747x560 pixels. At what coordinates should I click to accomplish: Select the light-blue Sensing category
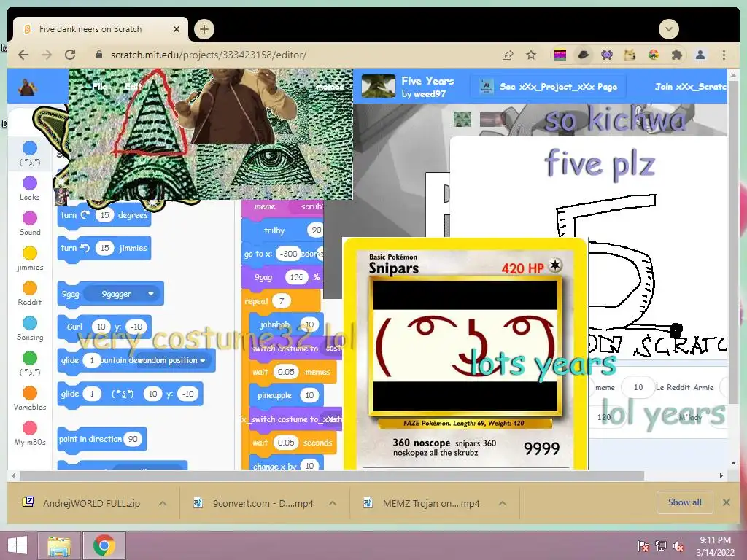tap(29, 329)
